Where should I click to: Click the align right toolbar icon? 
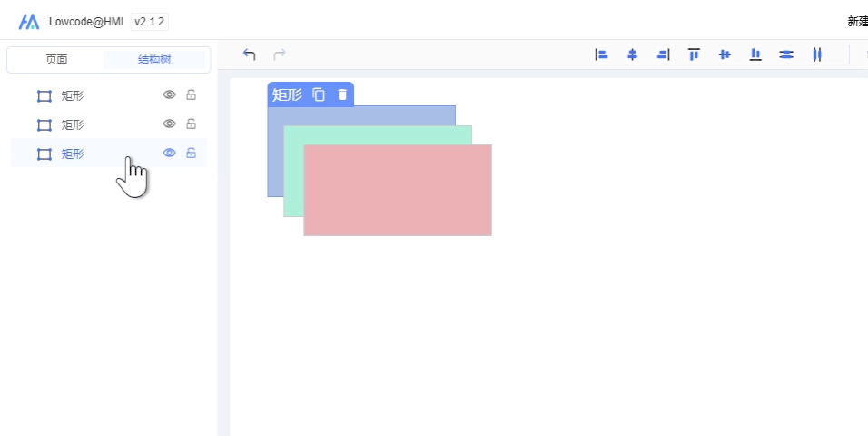tap(663, 54)
